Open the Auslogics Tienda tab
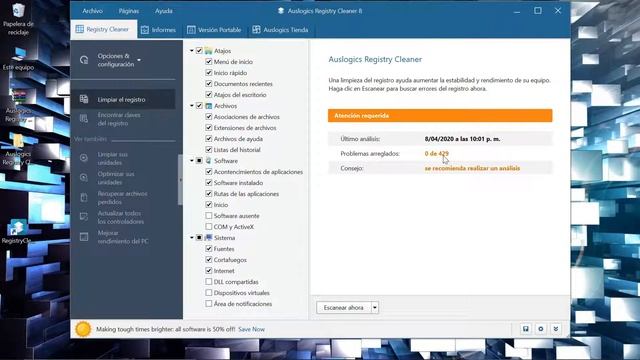640x360 pixels. tap(280, 30)
